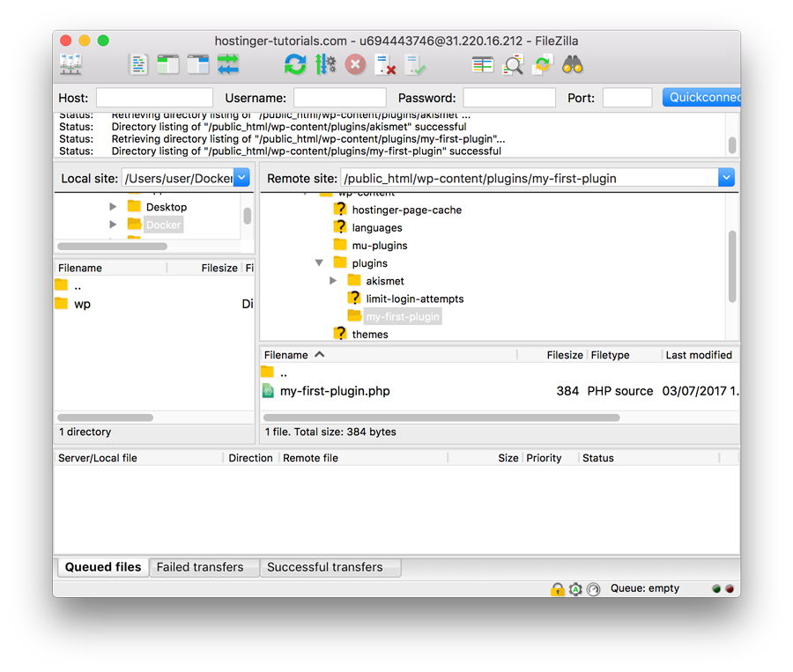The image size is (793, 672).
Task: Click the reconnect to last server icon
Action: click(415, 64)
